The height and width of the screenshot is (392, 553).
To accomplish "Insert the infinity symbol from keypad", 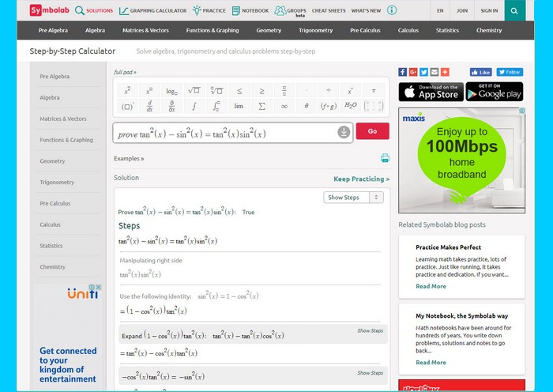I will point(284,105).
